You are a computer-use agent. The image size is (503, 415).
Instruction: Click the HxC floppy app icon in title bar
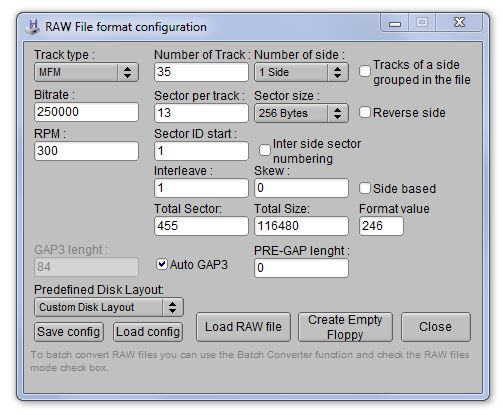point(33,27)
